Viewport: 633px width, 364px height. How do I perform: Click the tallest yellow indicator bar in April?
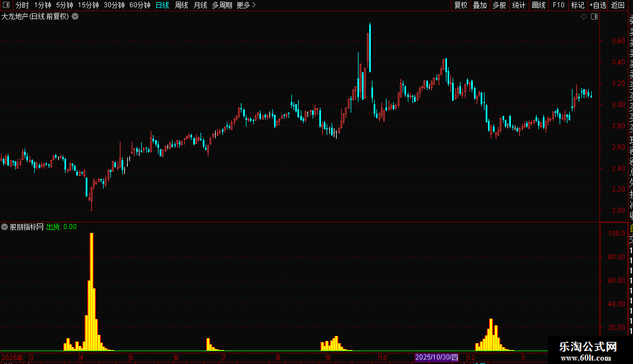pos(92,292)
